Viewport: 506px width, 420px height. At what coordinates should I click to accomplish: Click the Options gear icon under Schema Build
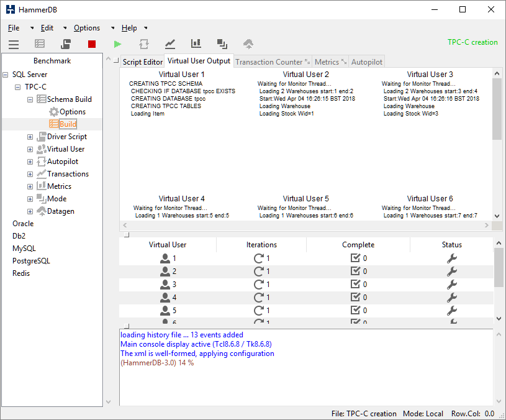53,112
